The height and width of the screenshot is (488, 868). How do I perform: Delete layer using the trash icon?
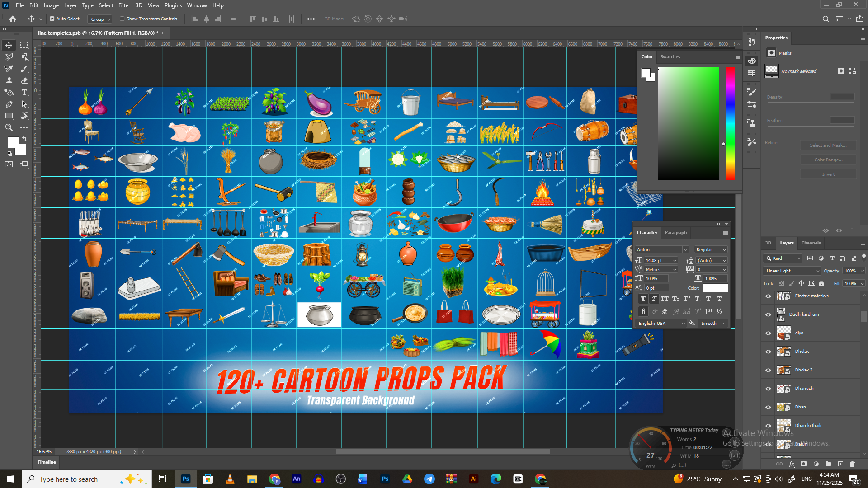point(852,464)
